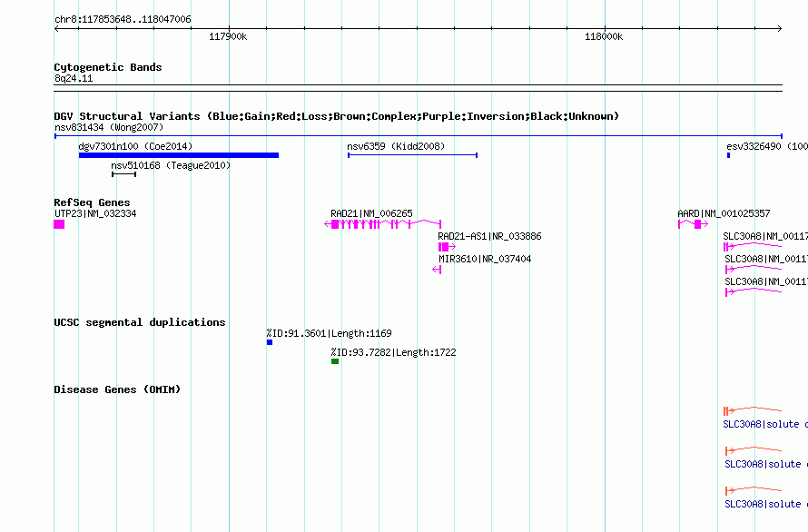Click the RAD21|NM_006265 gene label
The width and height of the screenshot is (808, 532).
371,213
